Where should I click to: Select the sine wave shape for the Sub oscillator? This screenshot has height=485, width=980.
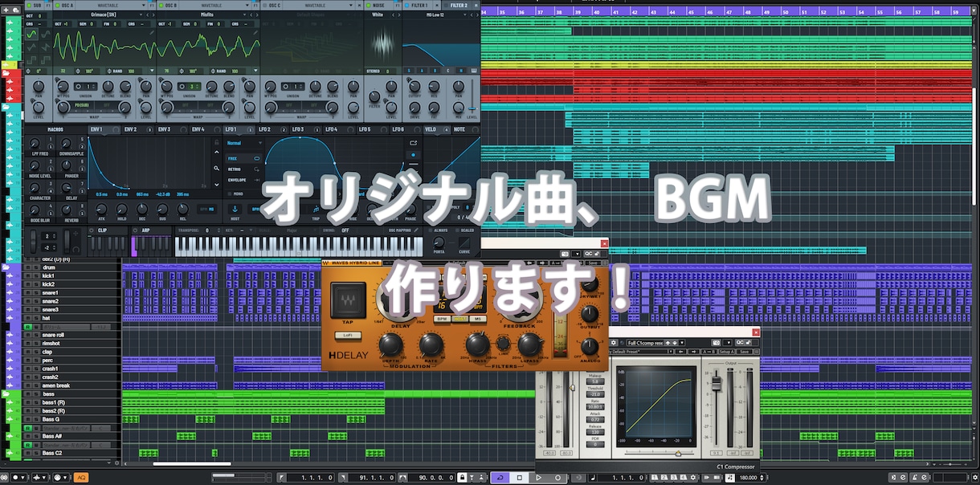31,34
